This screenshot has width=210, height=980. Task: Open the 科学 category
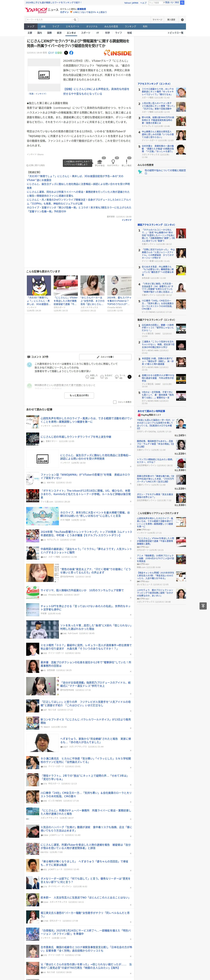[107, 33]
